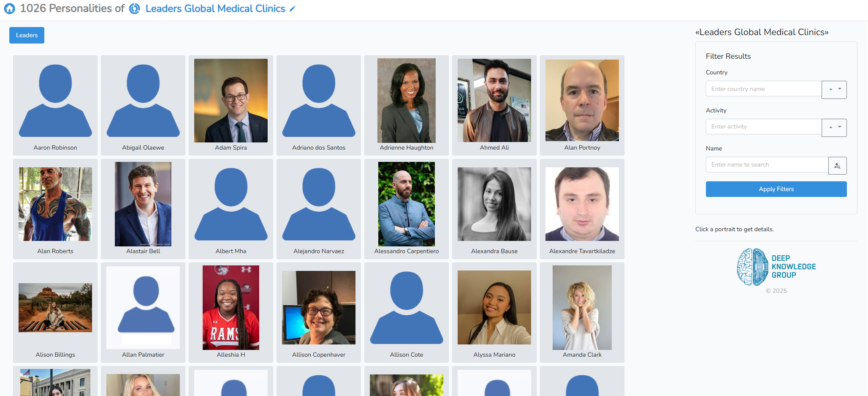The height and width of the screenshot is (396, 868).
Task: Open the Leaders Global Medical Clinics title link
Action: point(215,8)
